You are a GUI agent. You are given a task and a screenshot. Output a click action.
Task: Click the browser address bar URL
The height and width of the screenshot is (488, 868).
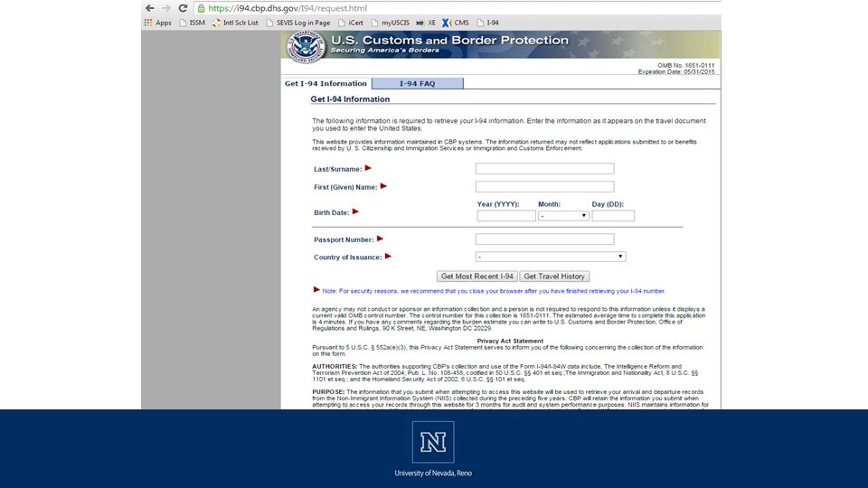[x=288, y=8]
